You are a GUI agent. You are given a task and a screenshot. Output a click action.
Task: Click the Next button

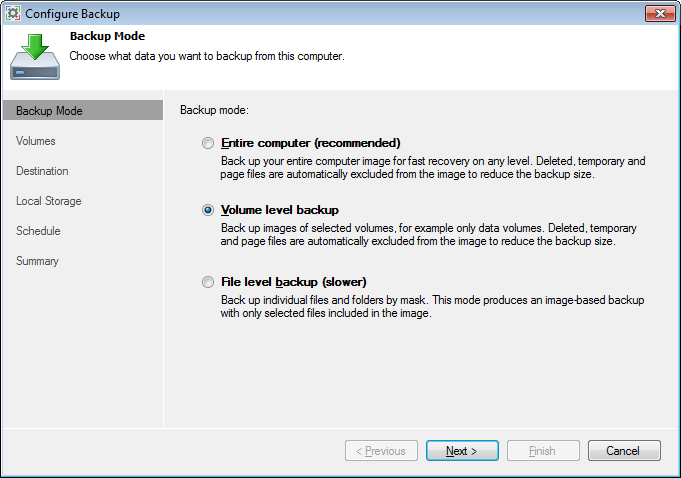coord(462,451)
